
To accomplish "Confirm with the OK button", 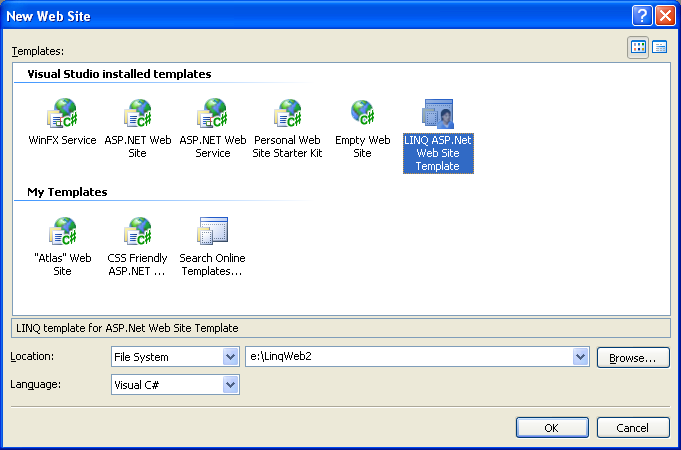I will click(x=552, y=428).
